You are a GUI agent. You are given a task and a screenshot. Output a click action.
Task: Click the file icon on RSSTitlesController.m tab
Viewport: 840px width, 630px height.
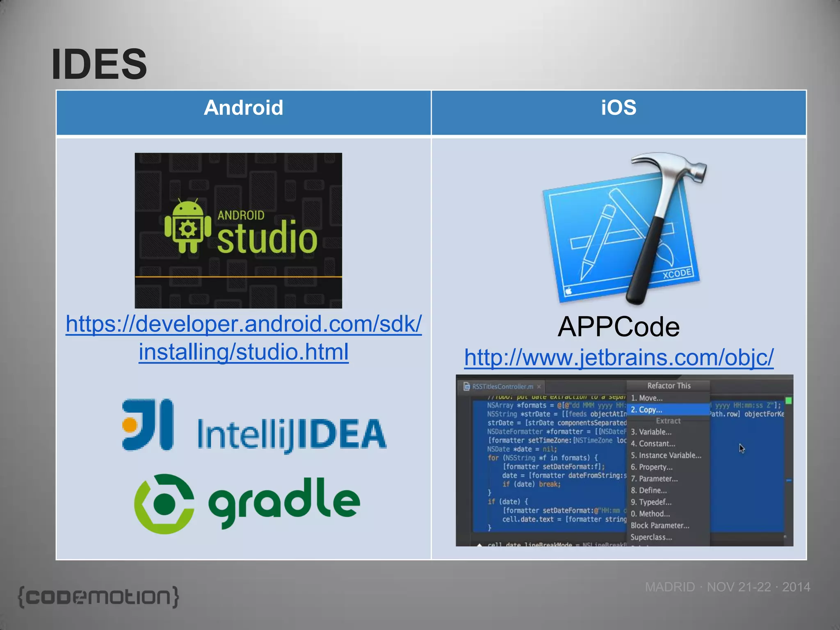point(467,386)
